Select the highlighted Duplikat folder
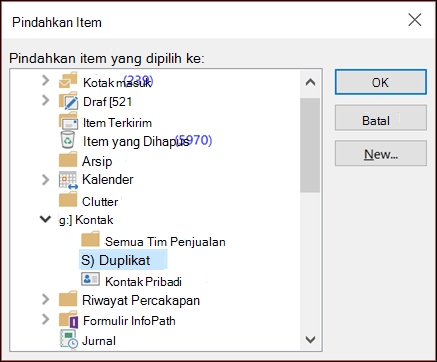The height and width of the screenshot is (362, 437). pos(123,260)
